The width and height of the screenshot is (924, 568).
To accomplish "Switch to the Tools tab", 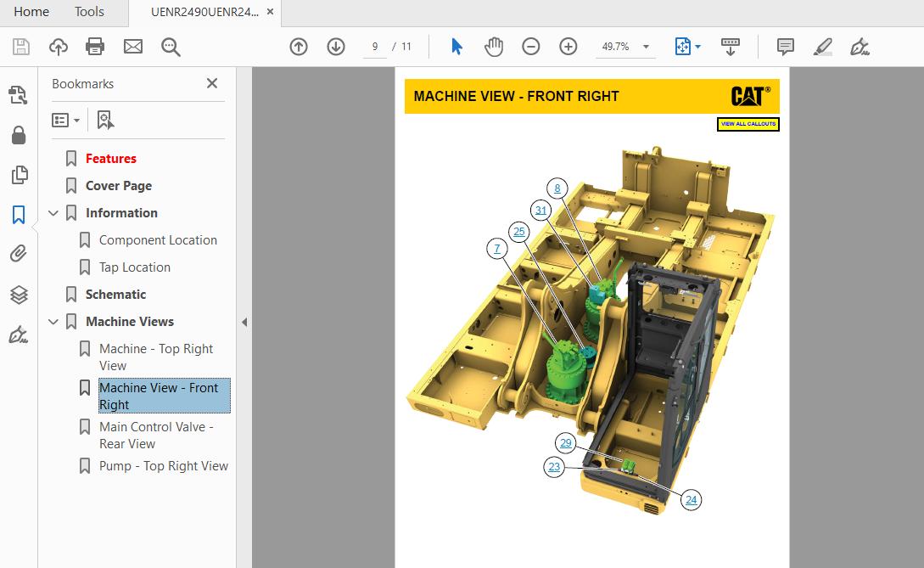I will 88,12.
